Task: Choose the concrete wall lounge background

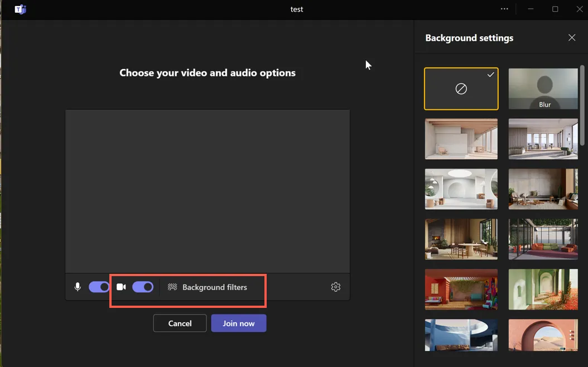Action: click(x=543, y=189)
